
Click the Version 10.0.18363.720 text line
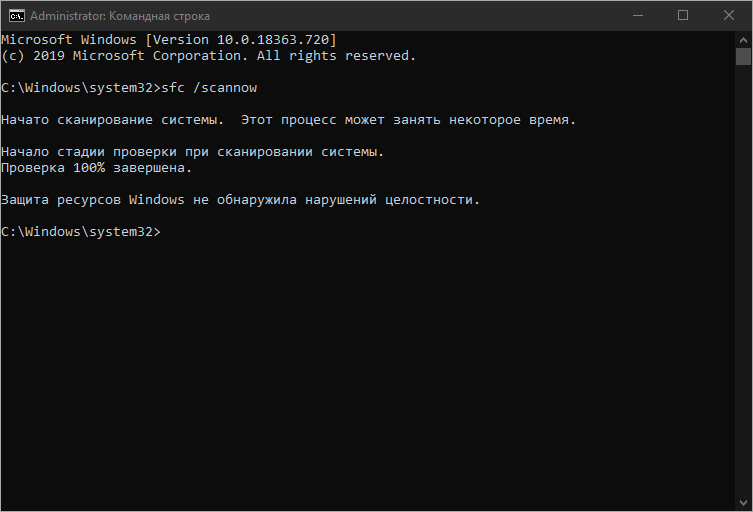[169, 40]
